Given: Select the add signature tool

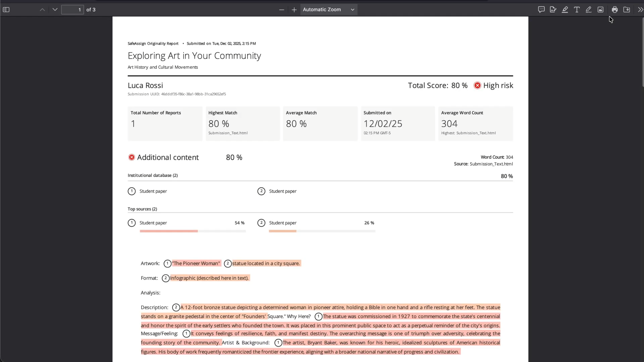Looking at the screenshot, I should point(553,10).
